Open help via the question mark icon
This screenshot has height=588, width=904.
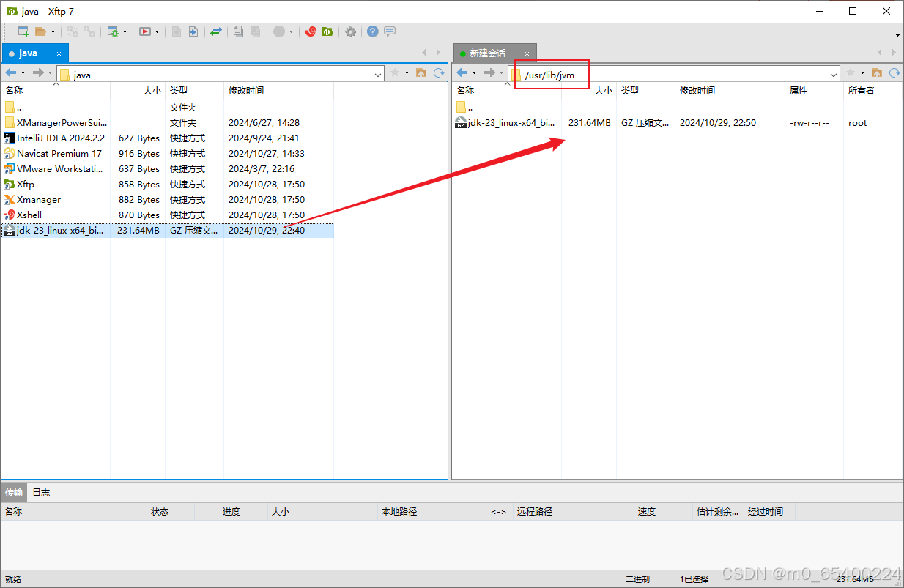pos(372,31)
